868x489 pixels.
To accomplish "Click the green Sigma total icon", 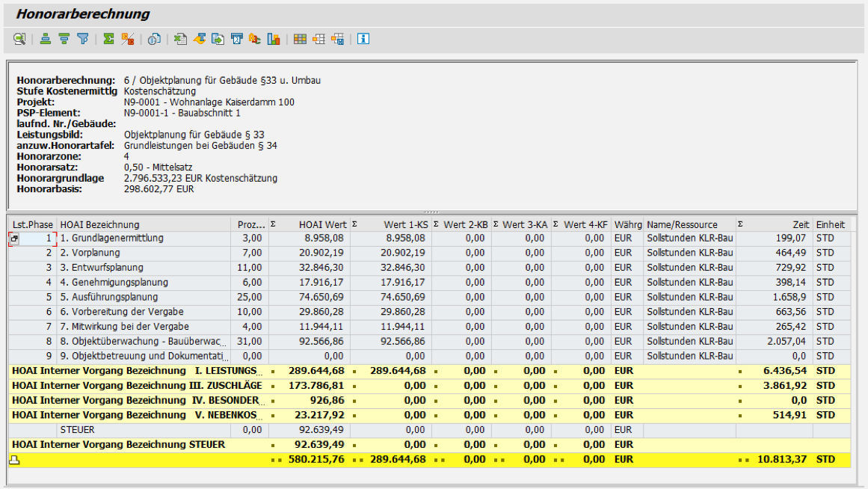I will [109, 39].
